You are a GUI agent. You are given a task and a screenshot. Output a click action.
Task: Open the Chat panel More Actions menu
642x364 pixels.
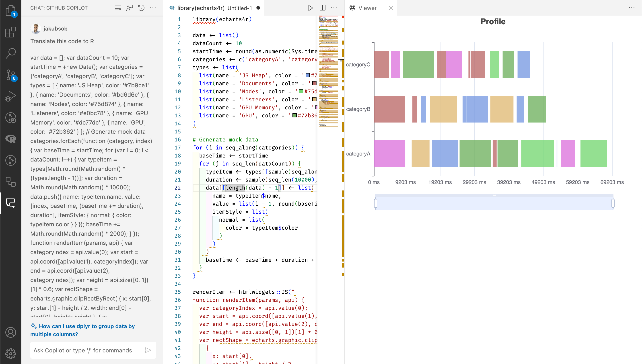(153, 8)
